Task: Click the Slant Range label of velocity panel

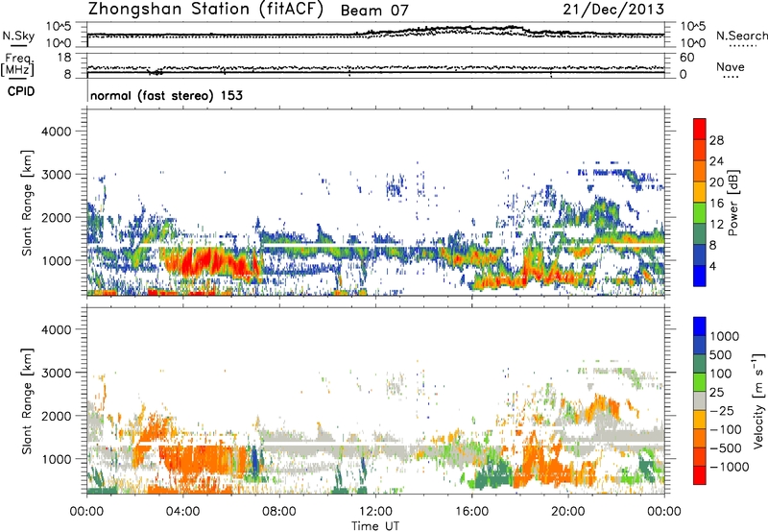Action: (x=27, y=401)
